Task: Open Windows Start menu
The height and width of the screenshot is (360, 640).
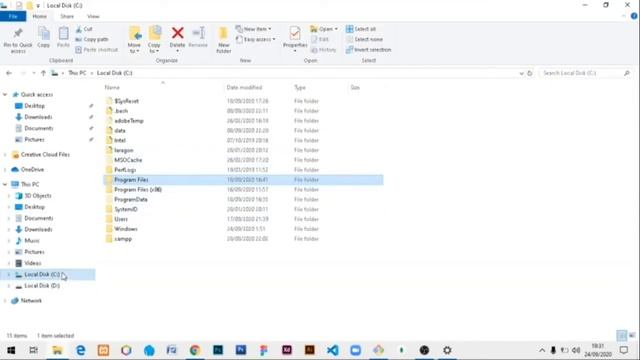Action: [x=11, y=350]
